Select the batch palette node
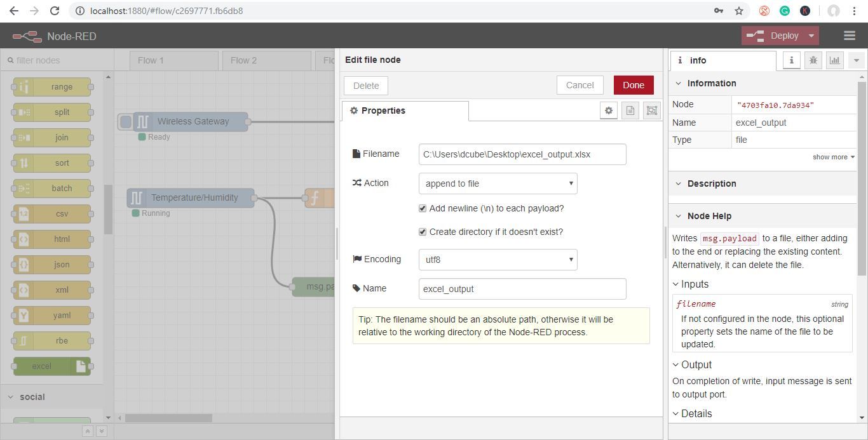The image size is (868, 440). pos(52,189)
